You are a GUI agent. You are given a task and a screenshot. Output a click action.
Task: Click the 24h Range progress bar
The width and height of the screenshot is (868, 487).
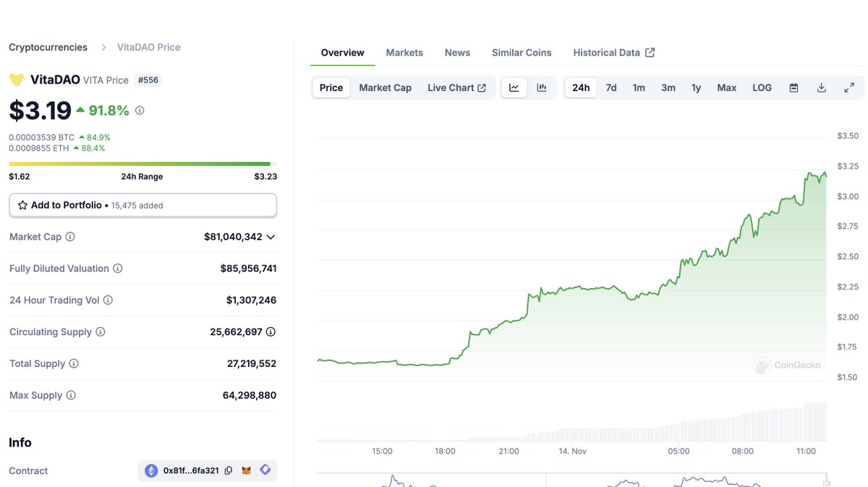point(142,164)
